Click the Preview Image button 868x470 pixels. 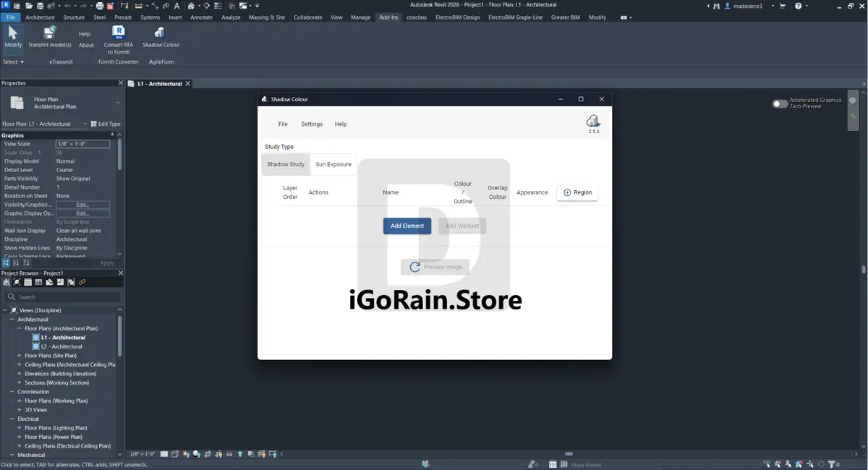pos(435,267)
